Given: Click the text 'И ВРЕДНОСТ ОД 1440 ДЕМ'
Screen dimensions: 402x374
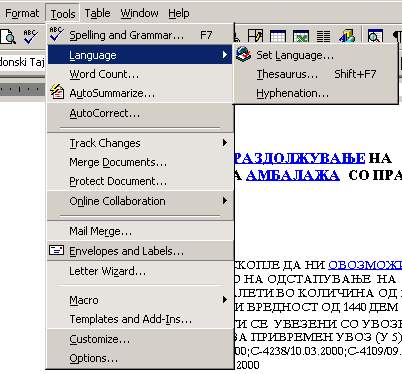Looking at the screenshot, I should [317, 307].
